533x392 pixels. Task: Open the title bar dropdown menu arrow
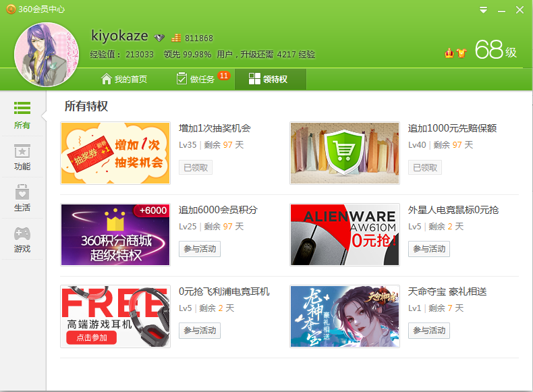[483, 10]
